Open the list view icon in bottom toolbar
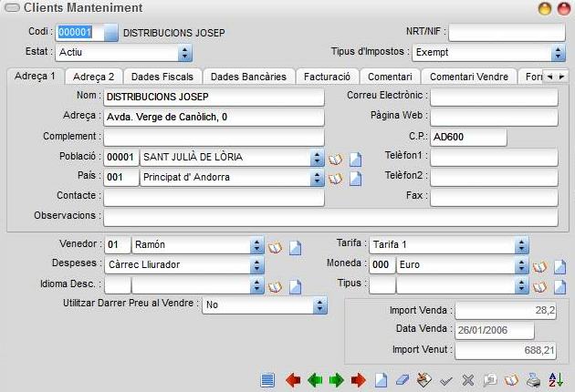Image resolution: width=575 pixels, height=392 pixels. coord(267,380)
